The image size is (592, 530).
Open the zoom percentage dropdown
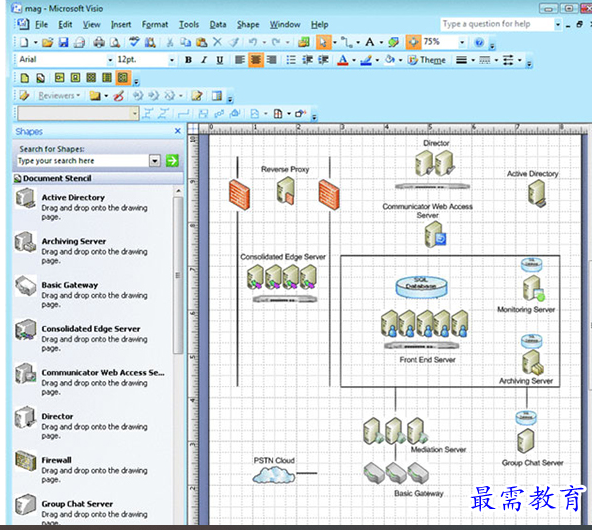click(462, 42)
